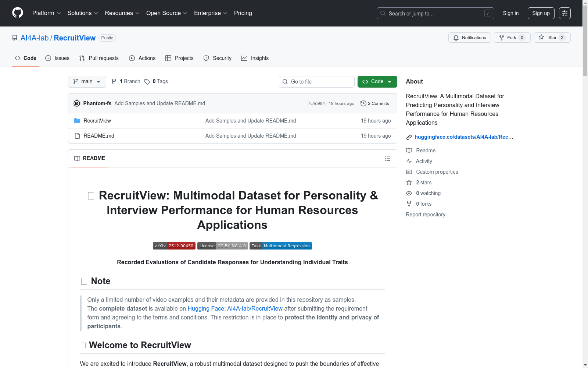Image resolution: width=588 pixels, height=368 pixels.
Task: Click the Go to file input
Action: click(x=317, y=82)
